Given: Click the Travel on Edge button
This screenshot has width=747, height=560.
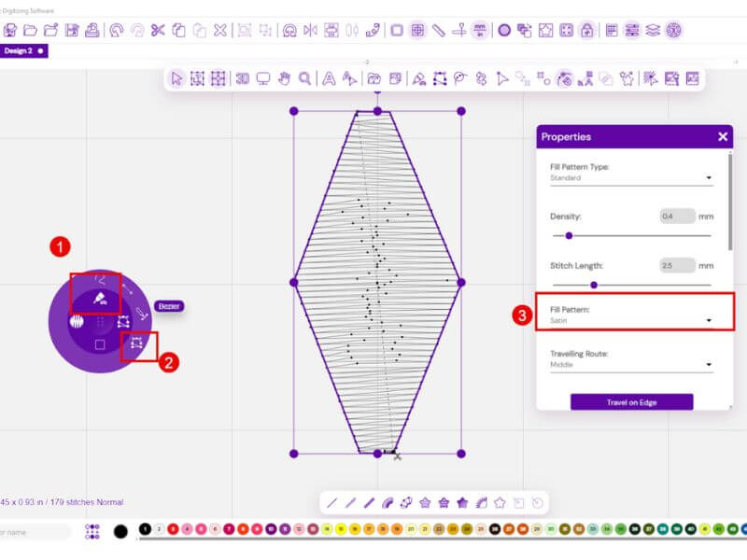Looking at the screenshot, I should tap(632, 402).
